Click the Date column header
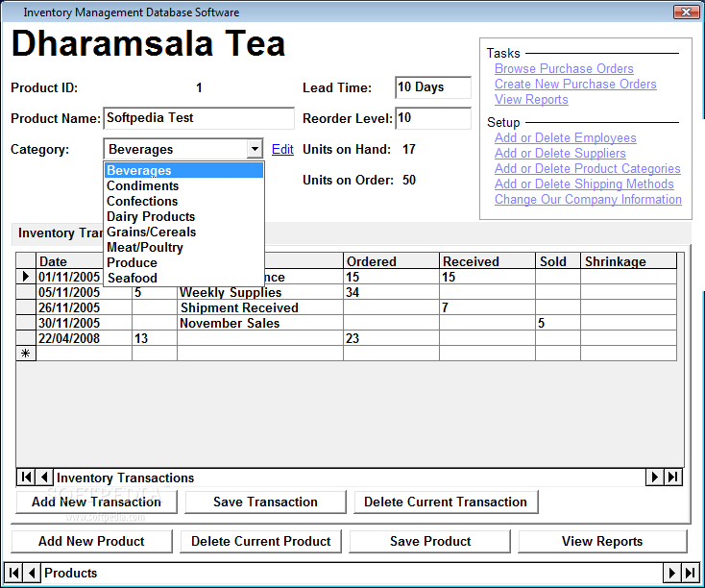705x588 pixels. tap(70, 261)
